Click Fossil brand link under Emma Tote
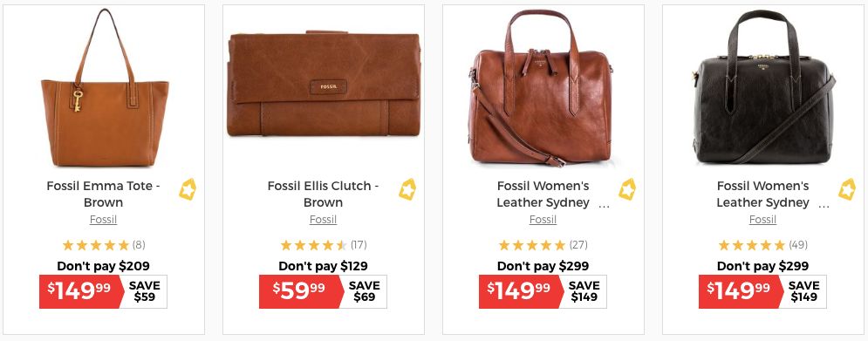Viewport: 868px width, 341px height. coord(104,220)
